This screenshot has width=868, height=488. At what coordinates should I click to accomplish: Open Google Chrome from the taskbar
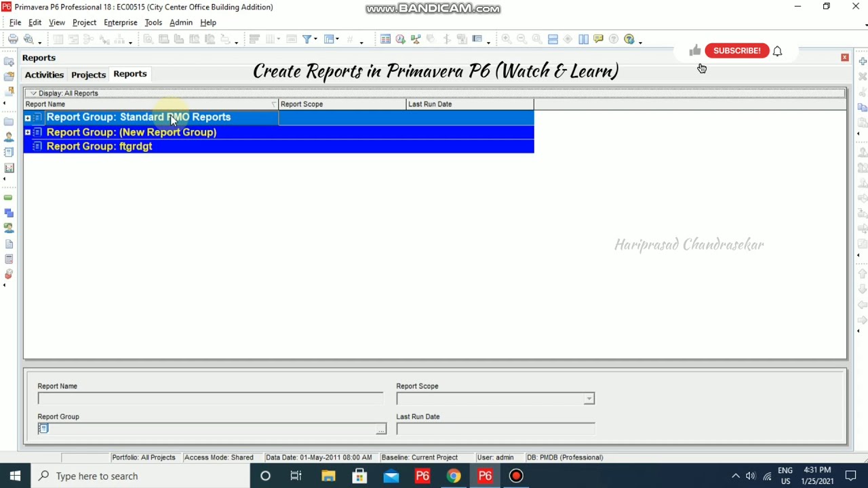(x=454, y=476)
